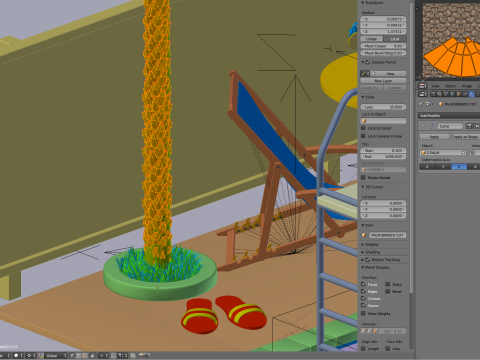Open the Image menu in UV editor
Image resolution: width=480 pixels, height=360 pixels.
coord(467,86)
